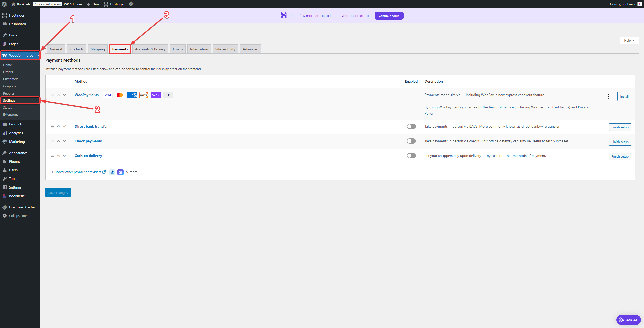Click the Store coming soon badge
The width and height of the screenshot is (644, 328).
(x=48, y=4)
